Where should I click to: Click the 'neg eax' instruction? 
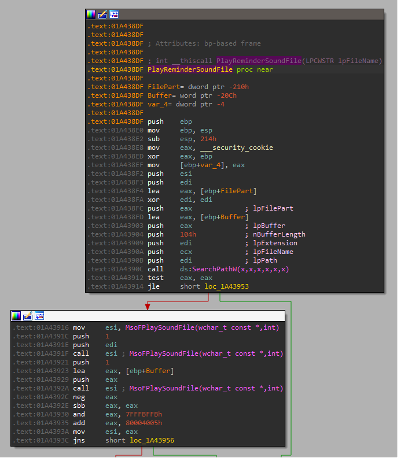(95, 397)
